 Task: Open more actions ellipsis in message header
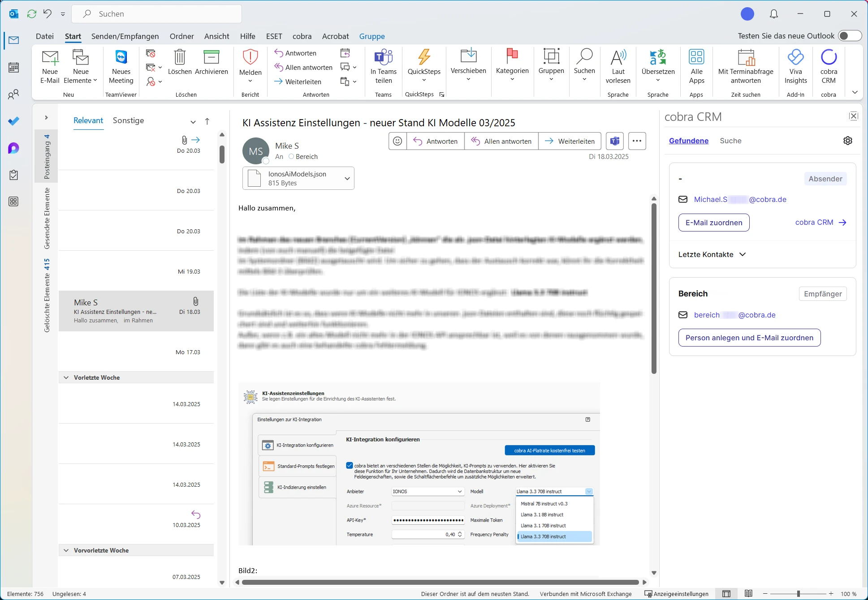(x=637, y=141)
